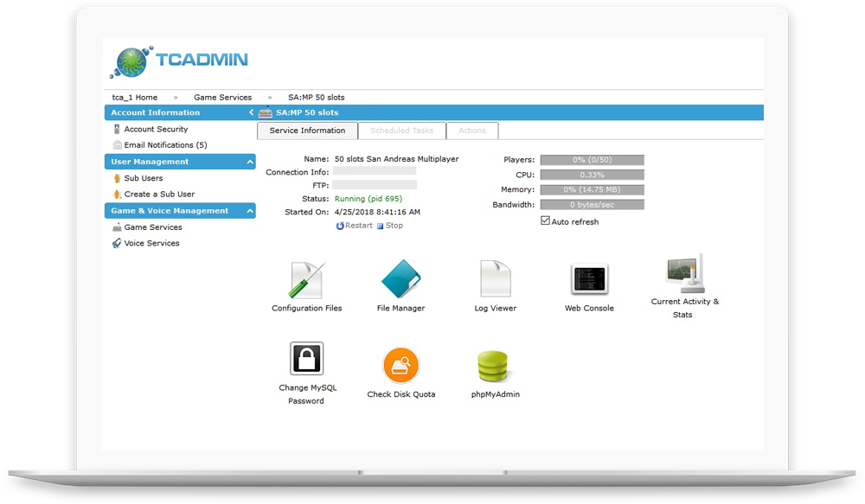Click the started date 4/25/2018 8:41:16 AM
Viewport: 865px width, 504px height.
coord(377,212)
